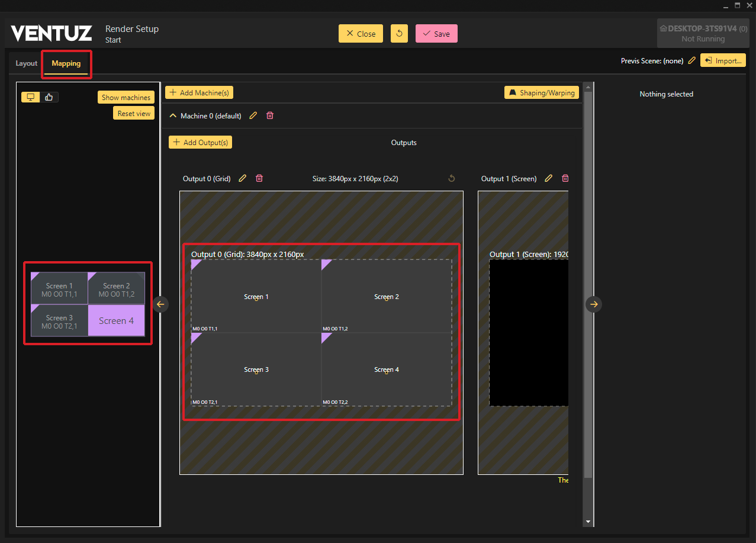
Task: Click the left arrow panel collapse button
Action: (x=160, y=304)
